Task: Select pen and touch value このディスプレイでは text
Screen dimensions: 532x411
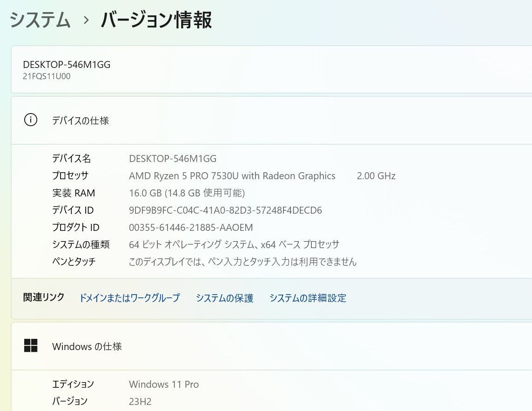Action: [242, 262]
